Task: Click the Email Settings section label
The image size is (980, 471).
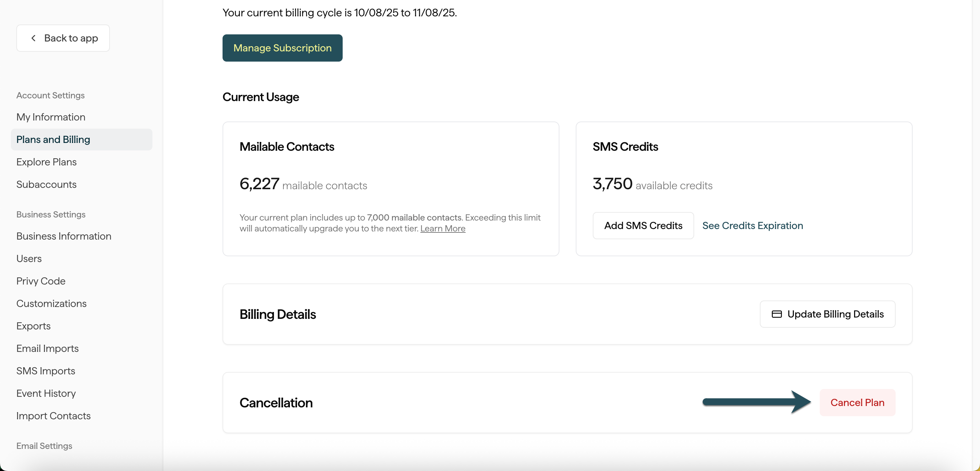Action: coord(44,446)
